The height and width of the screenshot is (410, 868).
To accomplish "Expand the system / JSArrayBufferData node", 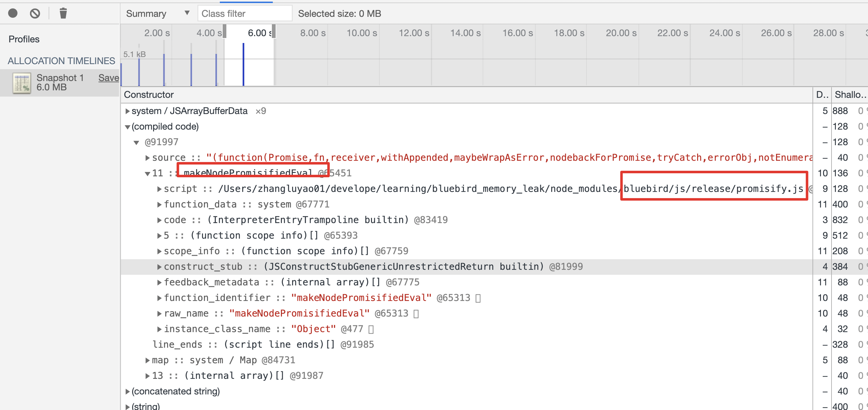I will pos(128,111).
